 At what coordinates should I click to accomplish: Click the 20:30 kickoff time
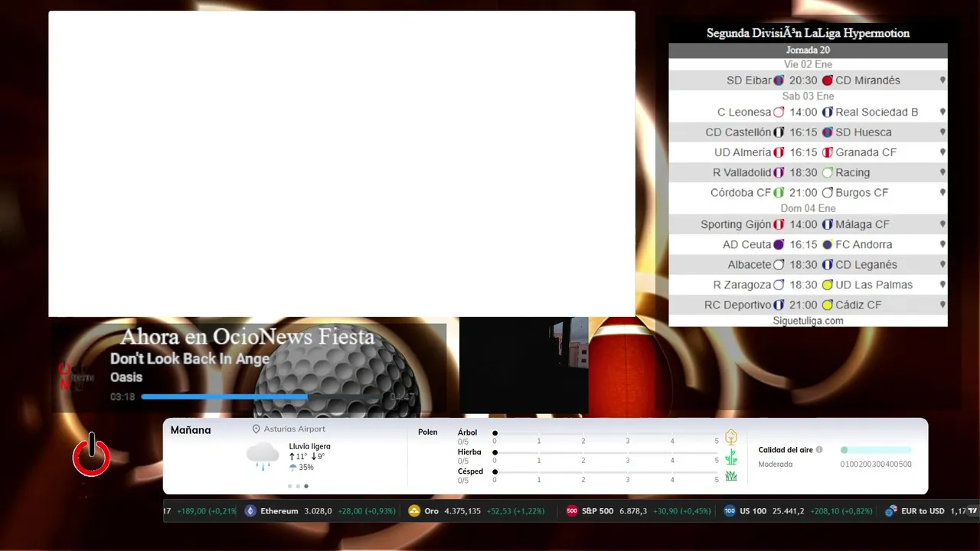point(803,80)
